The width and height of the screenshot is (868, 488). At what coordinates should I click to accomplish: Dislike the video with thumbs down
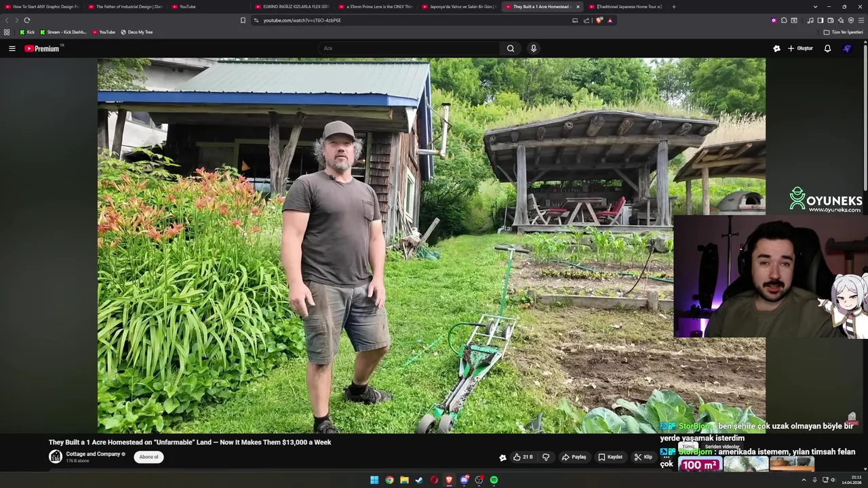pyautogui.click(x=546, y=457)
